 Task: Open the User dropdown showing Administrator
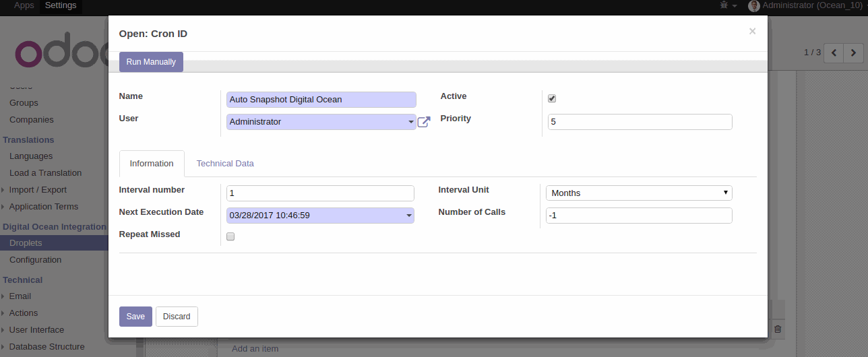[321, 122]
